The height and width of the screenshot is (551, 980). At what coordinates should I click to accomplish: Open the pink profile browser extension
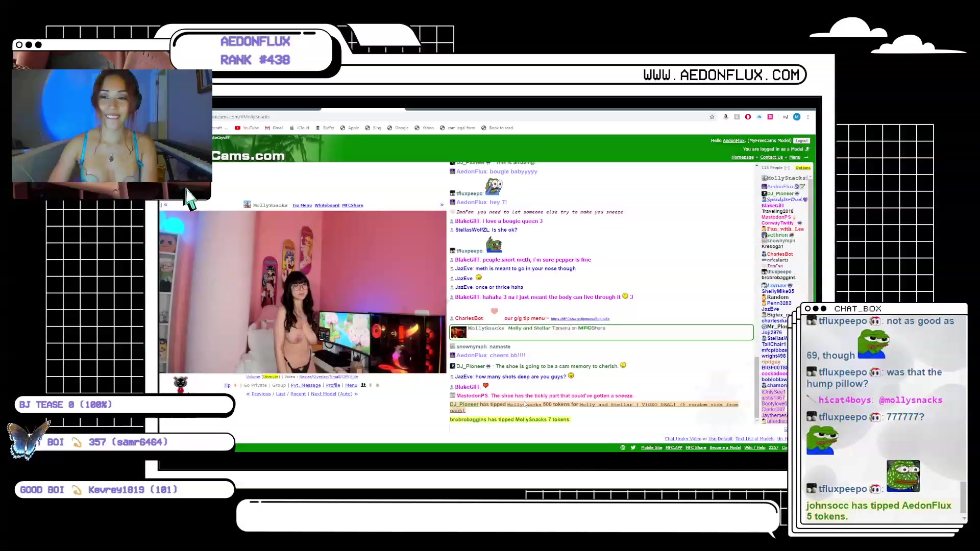[x=770, y=117]
